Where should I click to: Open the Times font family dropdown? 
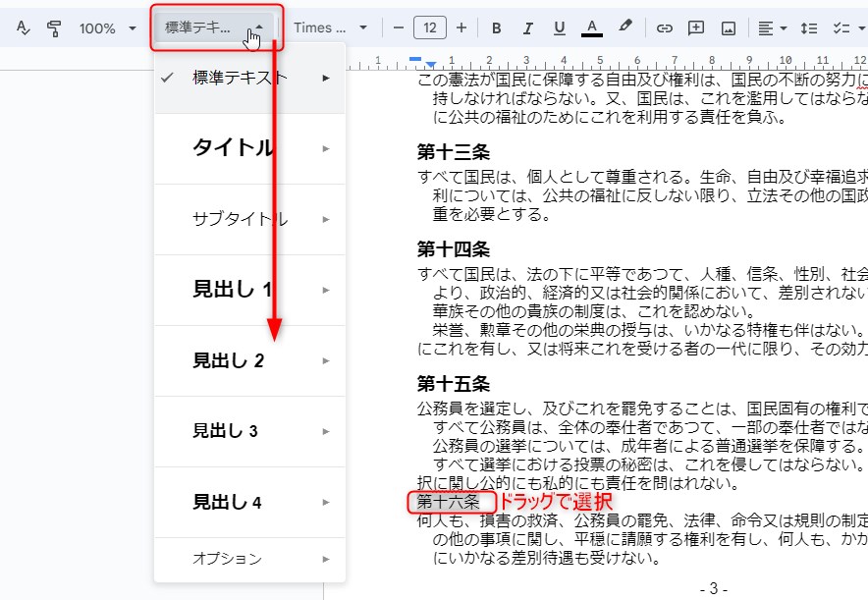click(331, 27)
